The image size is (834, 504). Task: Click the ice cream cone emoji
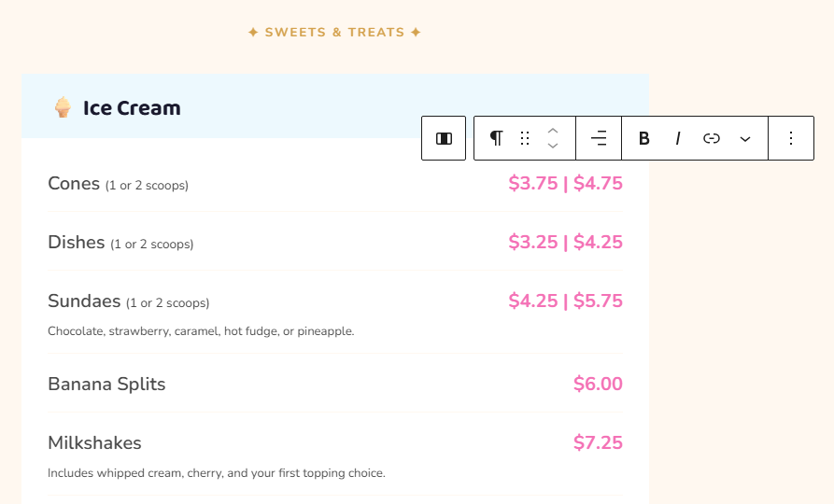click(63, 108)
